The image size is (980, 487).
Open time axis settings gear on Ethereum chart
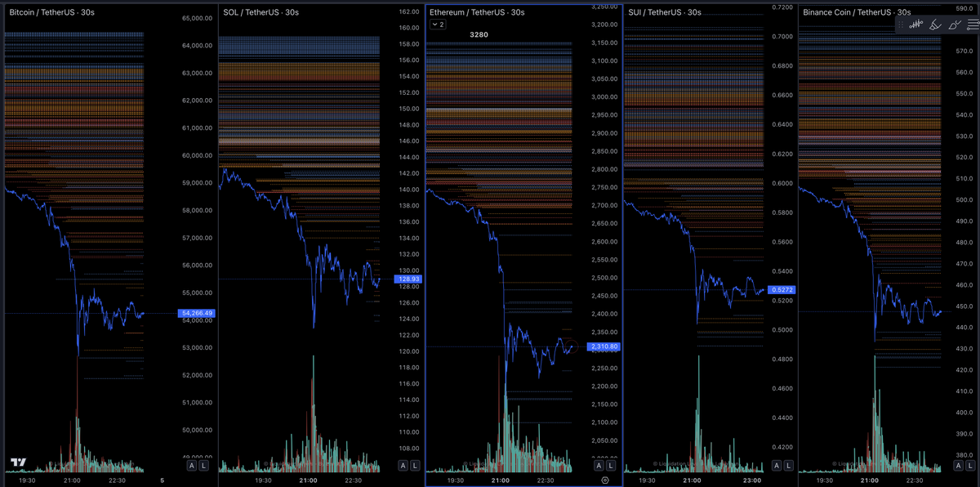pos(604,480)
